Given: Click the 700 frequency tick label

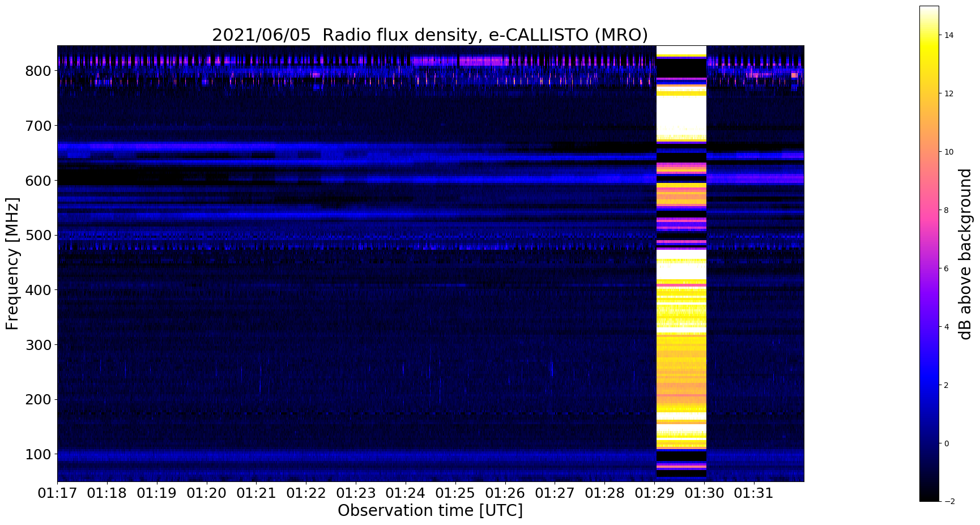Looking at the screenshot, I should 39,126.
